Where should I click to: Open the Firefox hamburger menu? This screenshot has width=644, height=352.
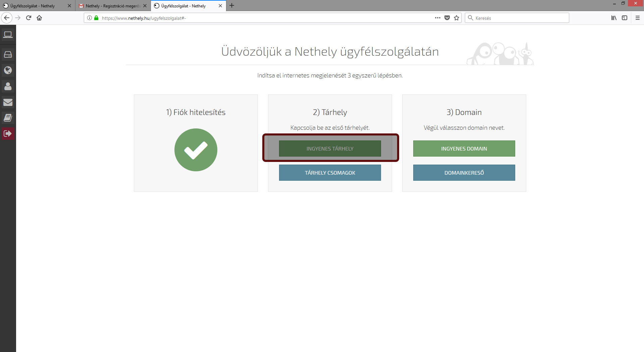click(x=638, y=18)
